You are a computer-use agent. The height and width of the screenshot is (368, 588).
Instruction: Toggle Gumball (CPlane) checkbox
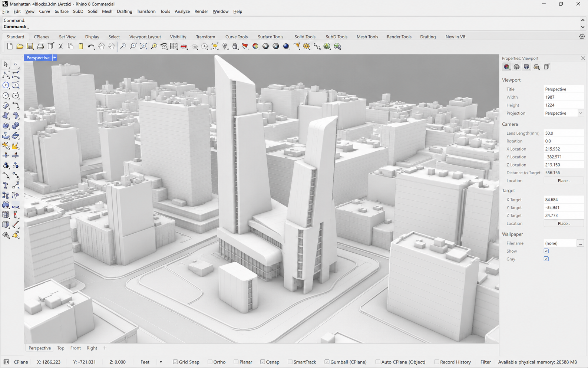click(327, 362)
